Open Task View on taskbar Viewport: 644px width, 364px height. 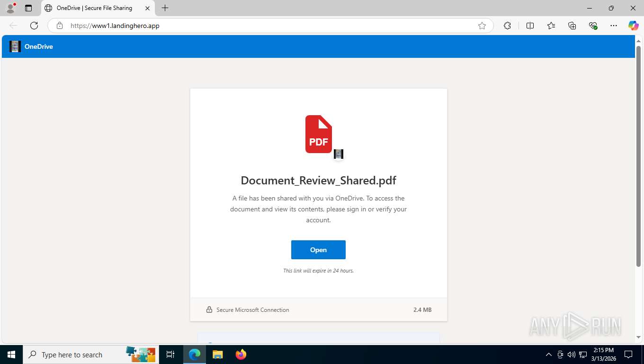pyautogui.click(x=170, y=355)
